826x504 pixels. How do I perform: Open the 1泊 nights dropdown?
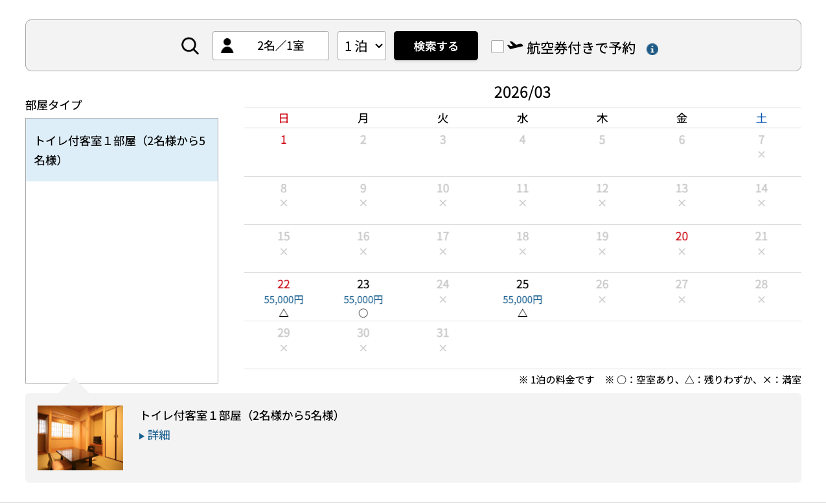point(361,45)
